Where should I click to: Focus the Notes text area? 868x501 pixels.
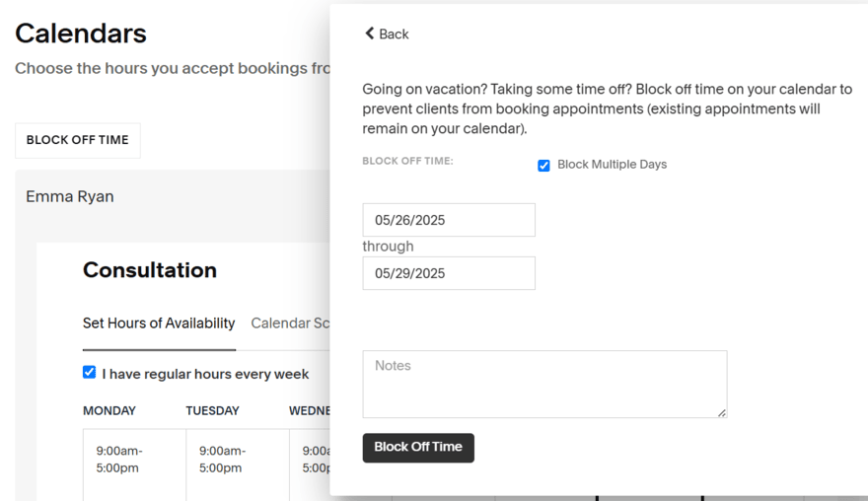point(543,384)
